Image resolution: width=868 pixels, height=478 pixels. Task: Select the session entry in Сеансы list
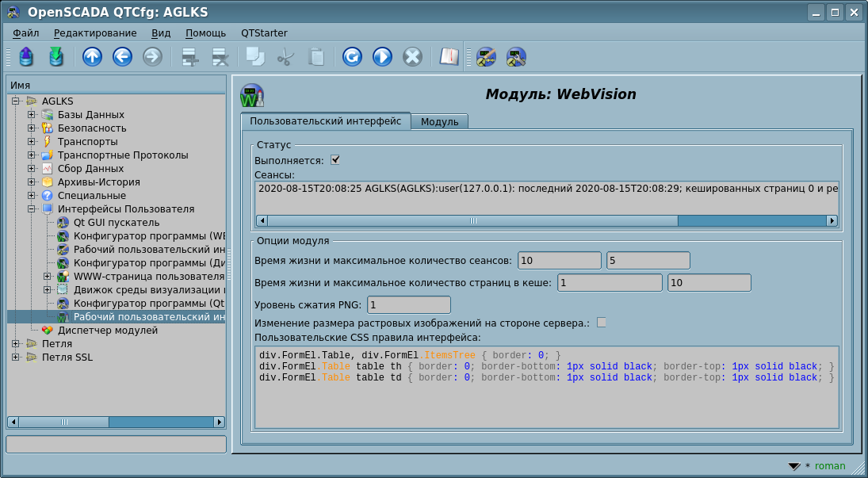pos(548,189)
